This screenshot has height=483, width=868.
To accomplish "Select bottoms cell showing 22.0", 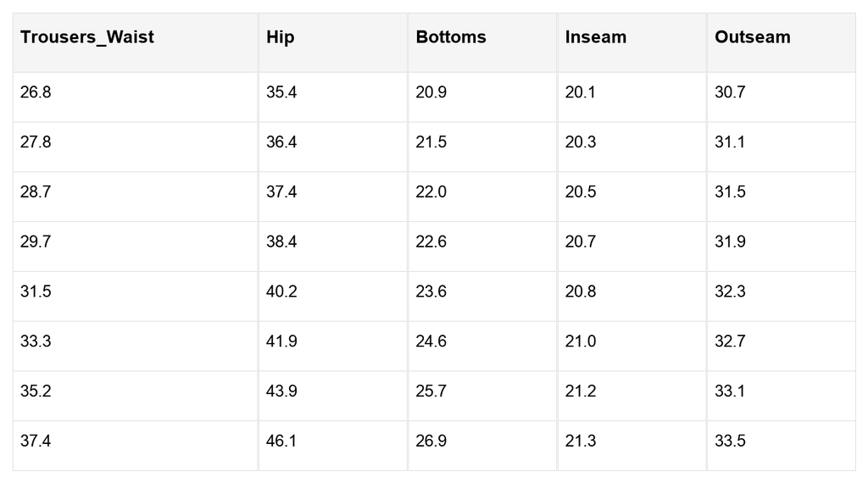I will [x=482, y=197].
